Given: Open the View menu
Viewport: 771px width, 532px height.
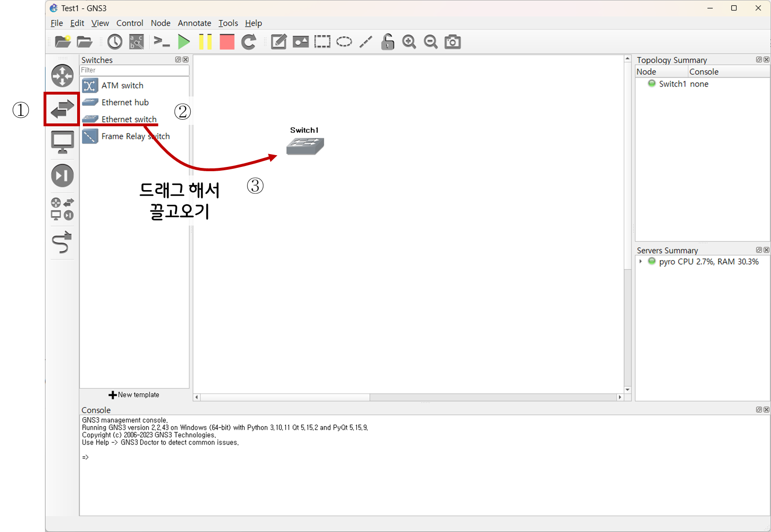Looking at the screenshot, I should click(x=100, y=23).
